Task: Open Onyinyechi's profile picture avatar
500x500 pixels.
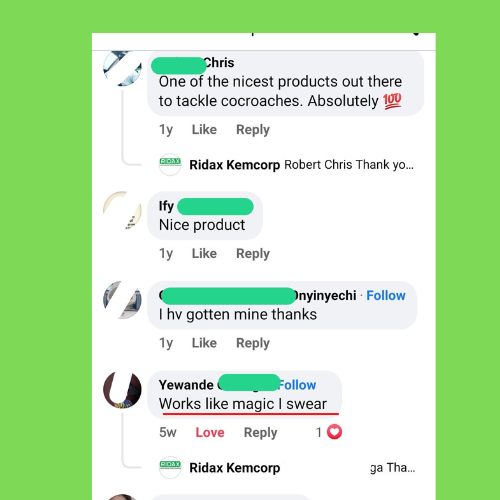Action: [122, 300]
